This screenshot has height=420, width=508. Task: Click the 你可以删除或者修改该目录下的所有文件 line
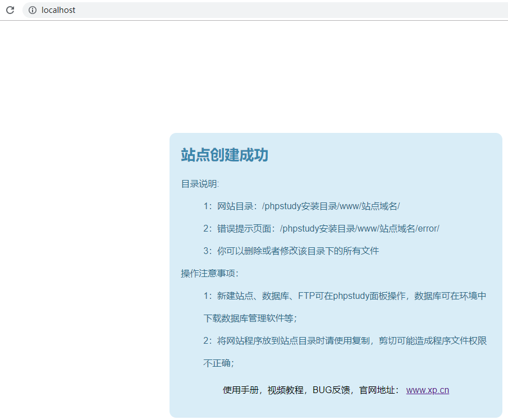tap(298, 251)
